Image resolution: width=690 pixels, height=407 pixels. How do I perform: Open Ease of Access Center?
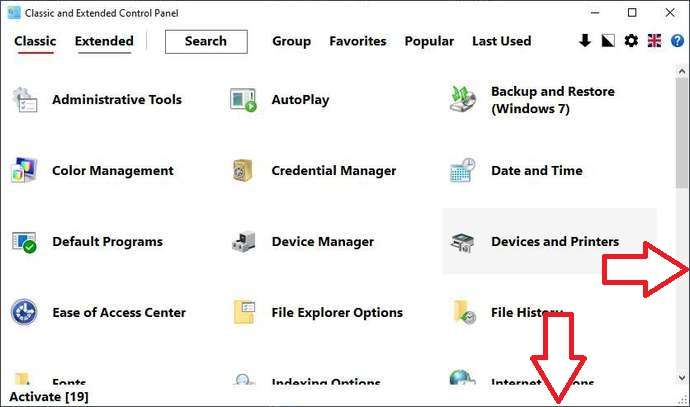coord(118,313)
